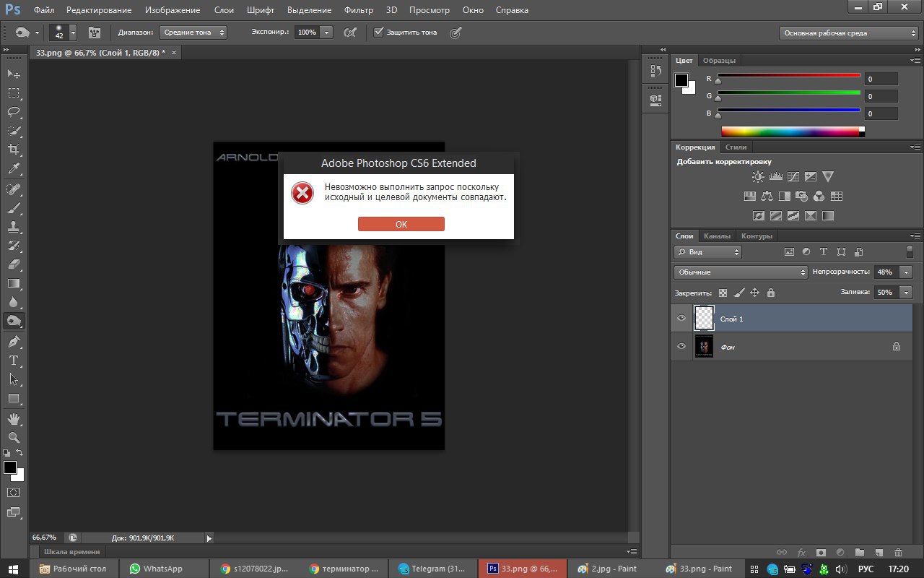Viewport: 924px width, 578px height.
Task: Select the Eyedropper tool
Action: pos(14,168)
